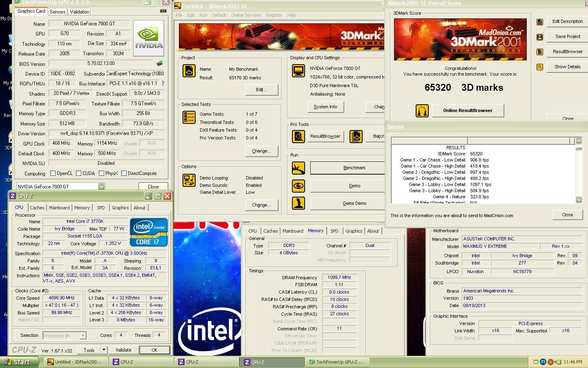Image resolution: width=588 pixels, height=368 pixels.
Task: Open the Help menu in 3DMark2001
Action: click(x=291, y=15)
